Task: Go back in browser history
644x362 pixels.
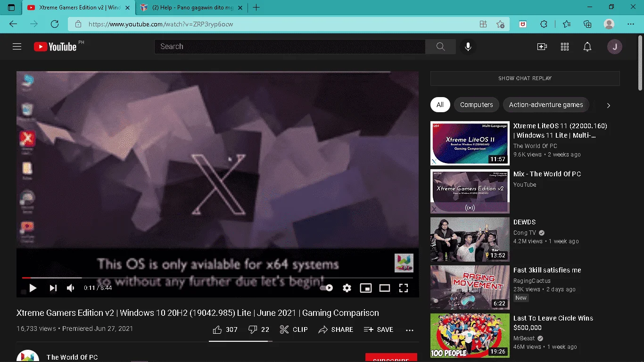Action: 13,24
